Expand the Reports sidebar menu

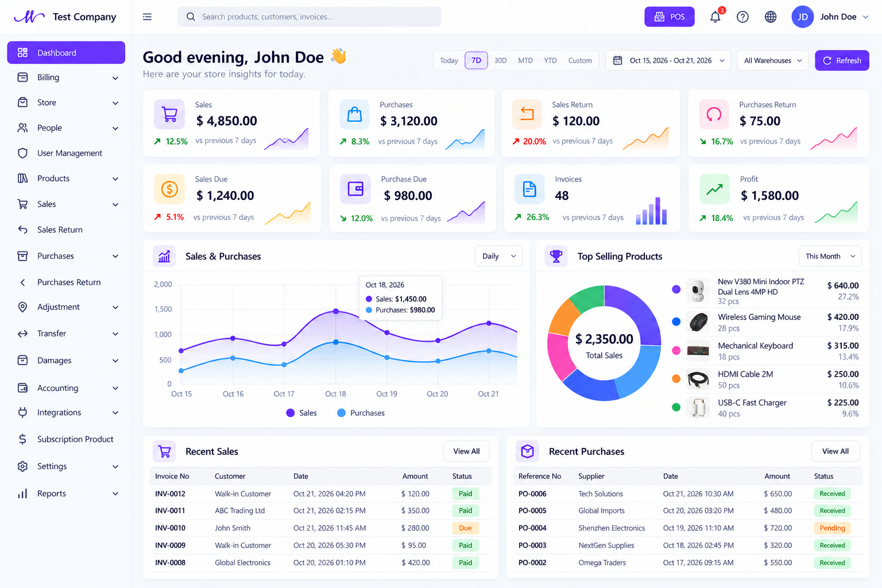pos(66,494)
